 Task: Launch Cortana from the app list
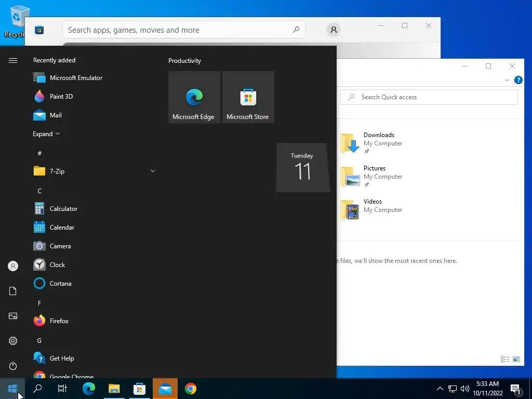(x=94, y=283)
